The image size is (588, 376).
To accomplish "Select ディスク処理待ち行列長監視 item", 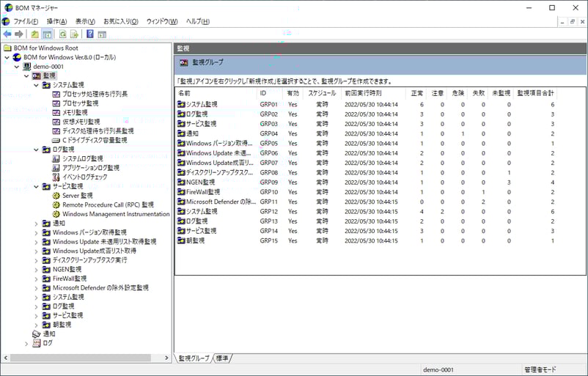I will point(98,131).
